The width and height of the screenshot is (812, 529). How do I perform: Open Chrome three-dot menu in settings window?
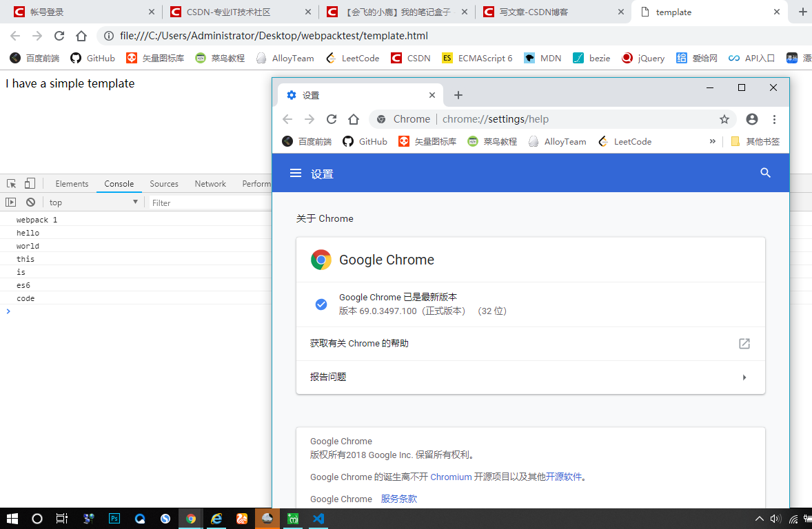click(x=774, y=119)
